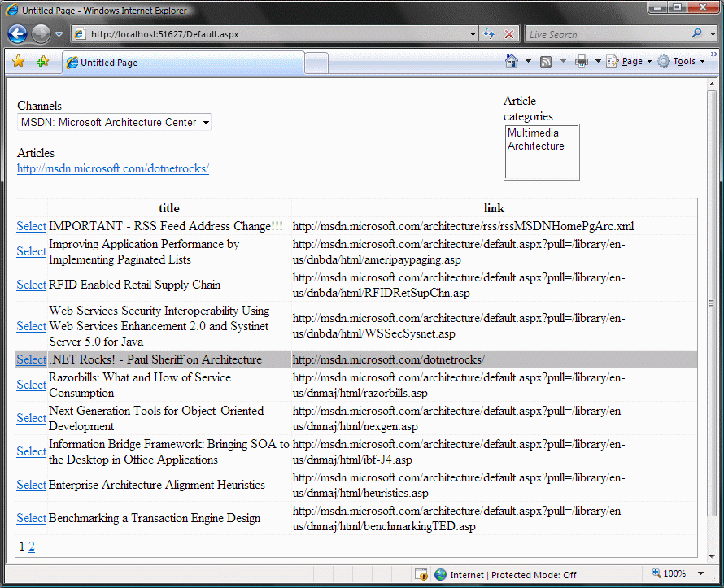Show more toolbar commands chevron
The image size is (724, 588).
click(x=714, y=54)
